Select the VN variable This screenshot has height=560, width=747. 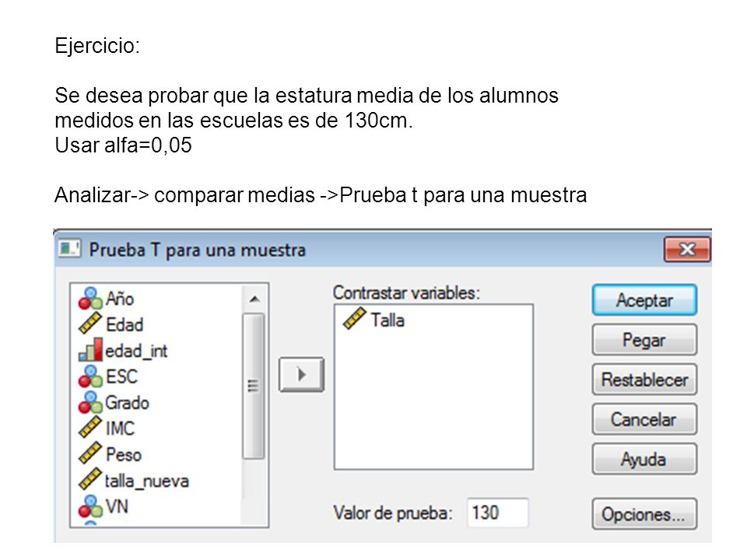(117, 506)
